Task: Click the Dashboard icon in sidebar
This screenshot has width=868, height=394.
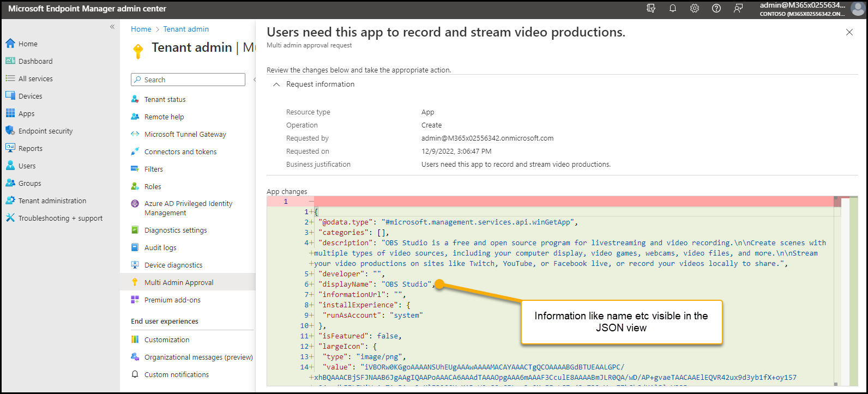Action: (x=10, y=61)
